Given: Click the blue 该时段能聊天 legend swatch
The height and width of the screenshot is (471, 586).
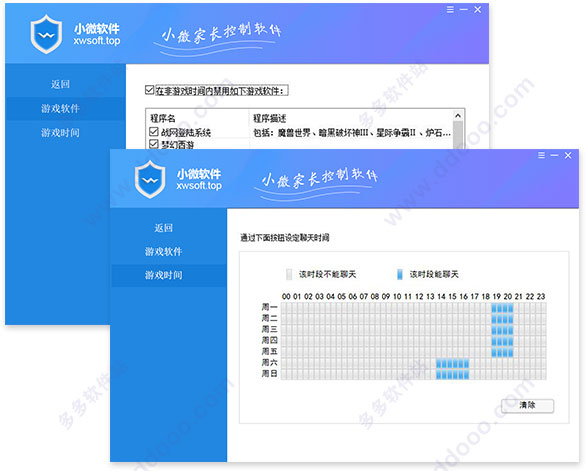Looking at the screenshot, I should 400,274.
